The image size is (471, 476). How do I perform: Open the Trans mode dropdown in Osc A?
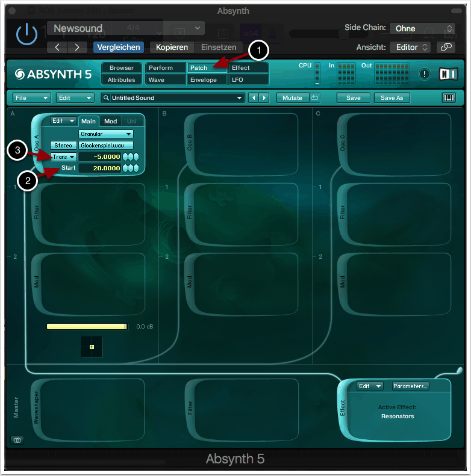click(63, 156)
